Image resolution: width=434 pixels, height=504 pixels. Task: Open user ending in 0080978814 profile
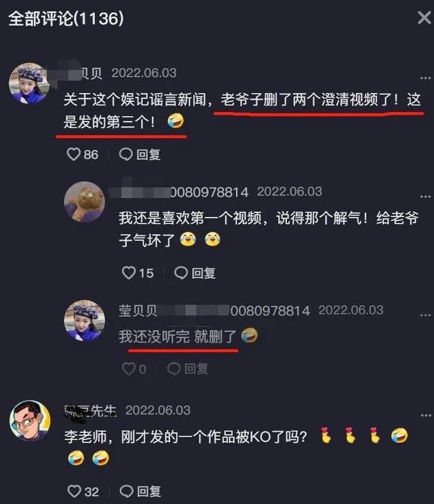tap(178, 192)
